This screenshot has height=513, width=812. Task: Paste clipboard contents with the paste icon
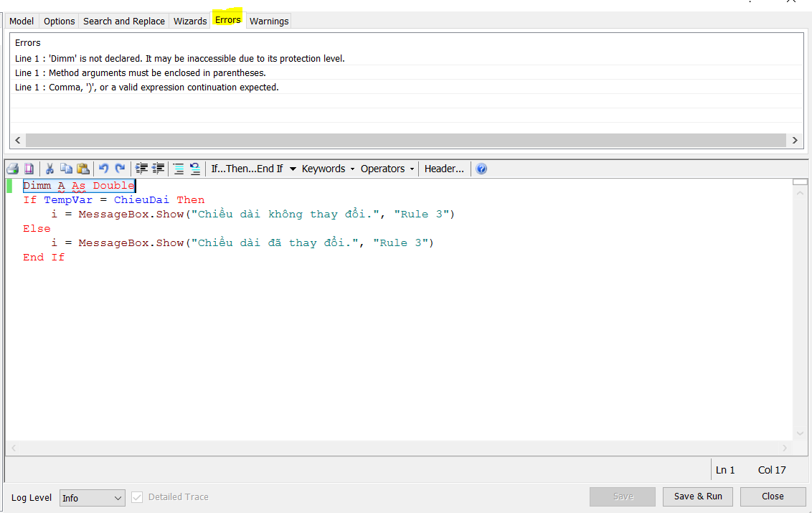coord(83,168)
